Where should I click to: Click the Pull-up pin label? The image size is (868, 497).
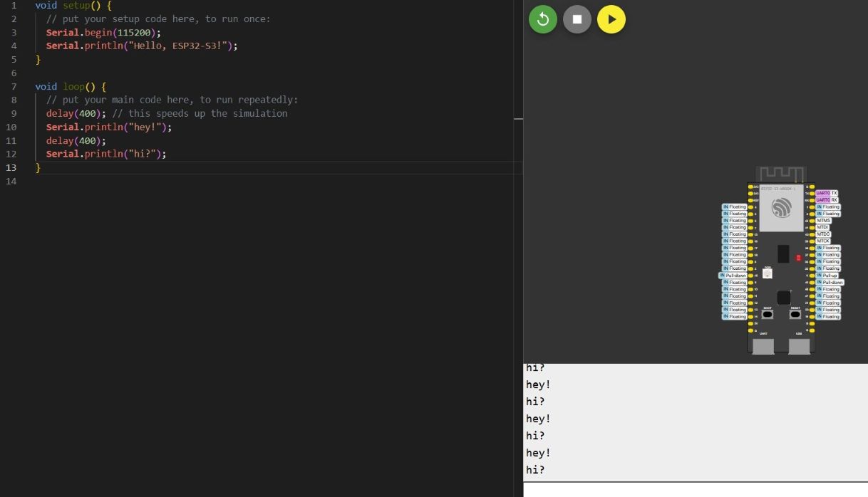click(827, 276)
